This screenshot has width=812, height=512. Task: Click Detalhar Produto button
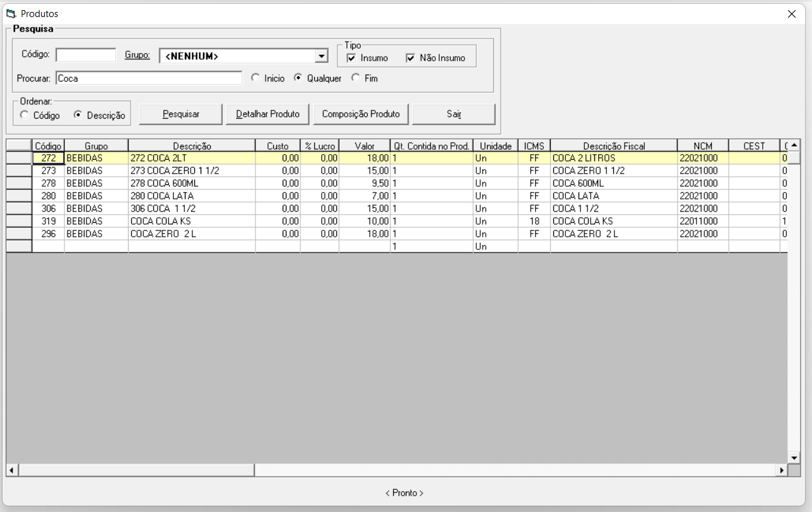click(268, 114)
